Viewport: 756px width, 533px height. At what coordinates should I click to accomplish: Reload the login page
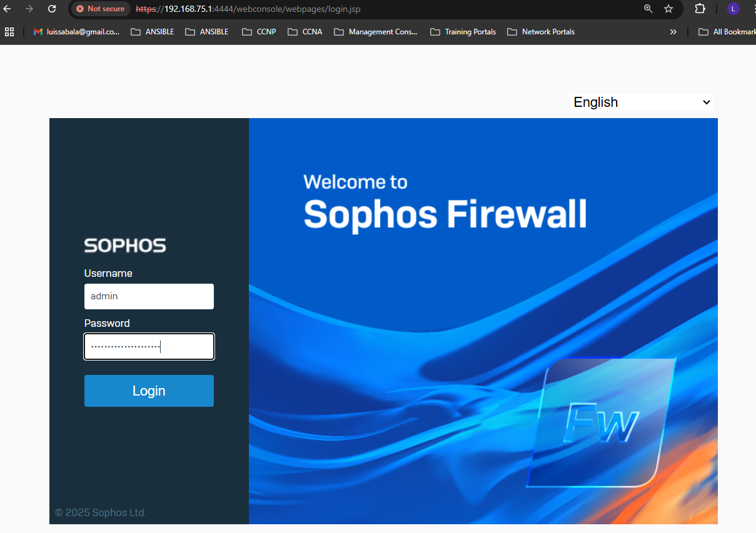52,9
